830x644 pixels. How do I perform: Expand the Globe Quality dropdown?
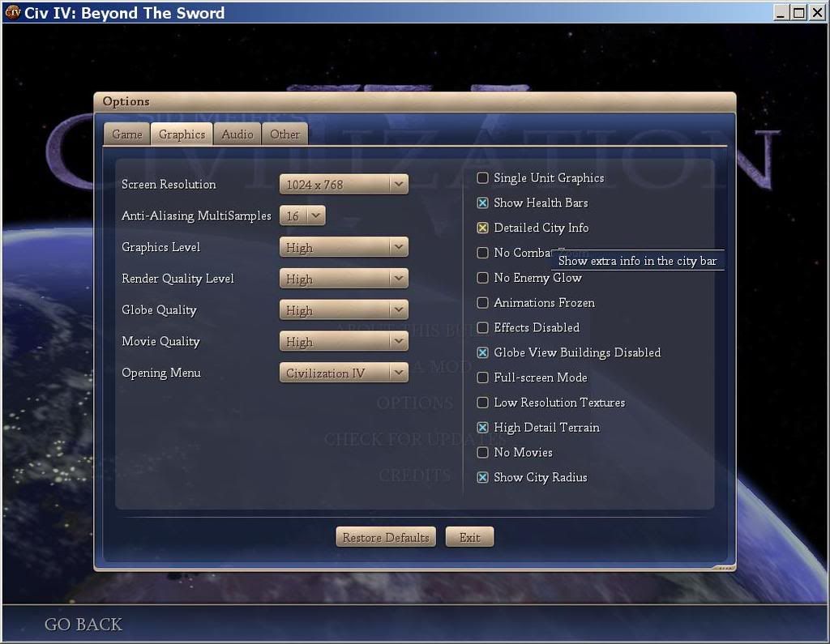tap(344, 309)
